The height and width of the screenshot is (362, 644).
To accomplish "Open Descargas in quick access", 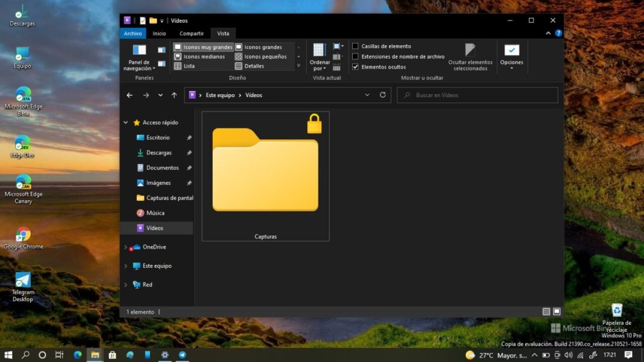I will pyautogui.click(x=159, y=153).
